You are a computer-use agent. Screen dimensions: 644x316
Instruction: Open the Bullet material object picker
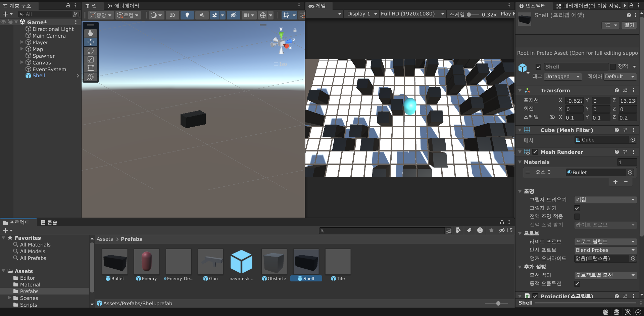pos(630,172)
